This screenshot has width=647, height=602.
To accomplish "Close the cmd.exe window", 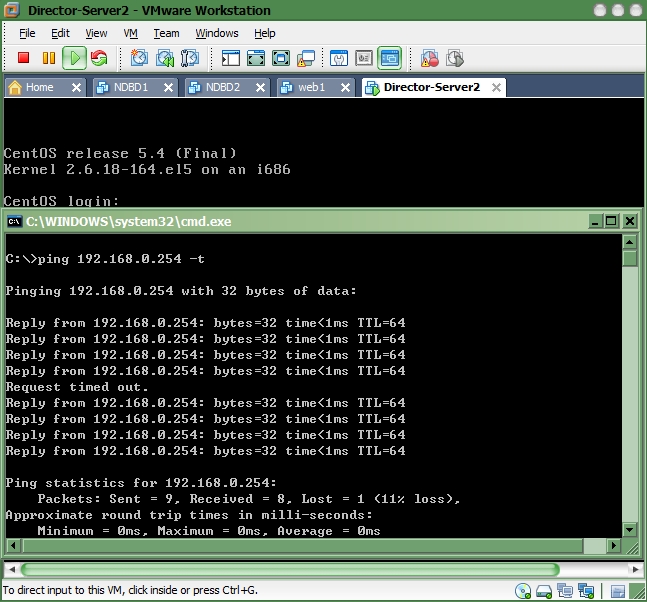I will tap(630, 222).
